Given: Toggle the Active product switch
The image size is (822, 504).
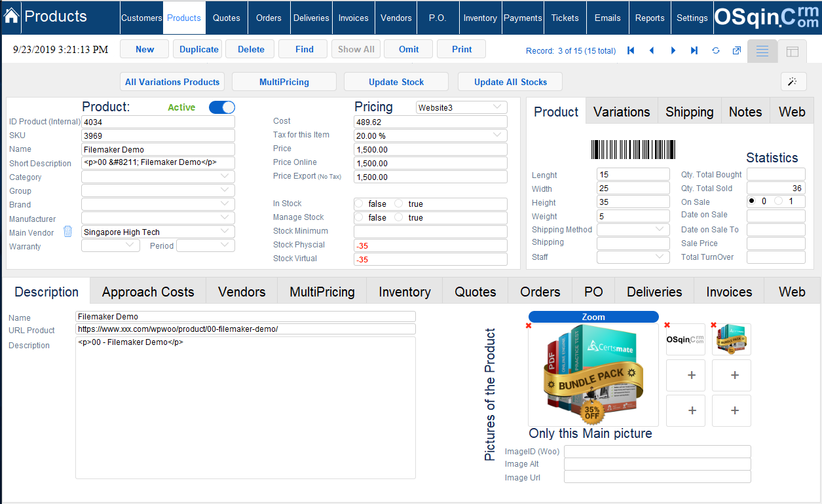Looking at the screenshot, I should (x=222, y=107).
